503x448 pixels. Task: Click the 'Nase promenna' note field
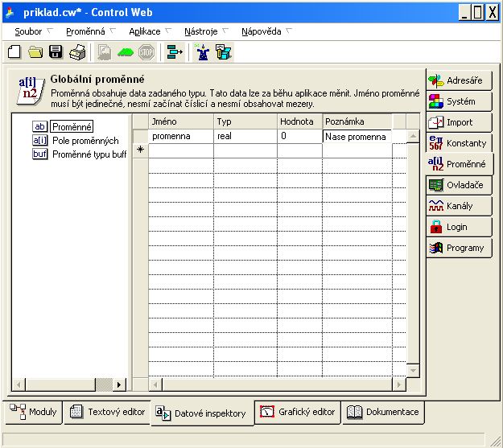click(357, 137)
